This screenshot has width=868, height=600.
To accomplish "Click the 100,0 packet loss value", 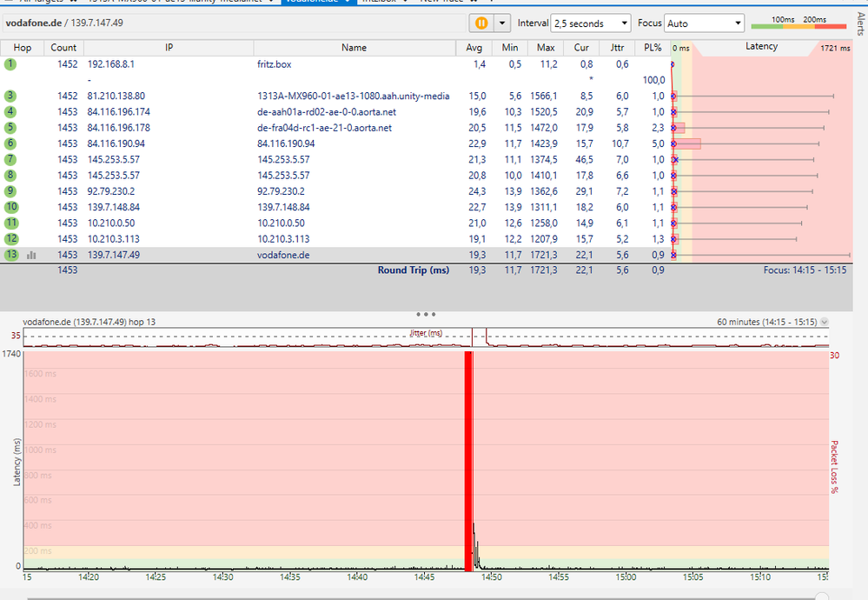I will pos(653,80).
